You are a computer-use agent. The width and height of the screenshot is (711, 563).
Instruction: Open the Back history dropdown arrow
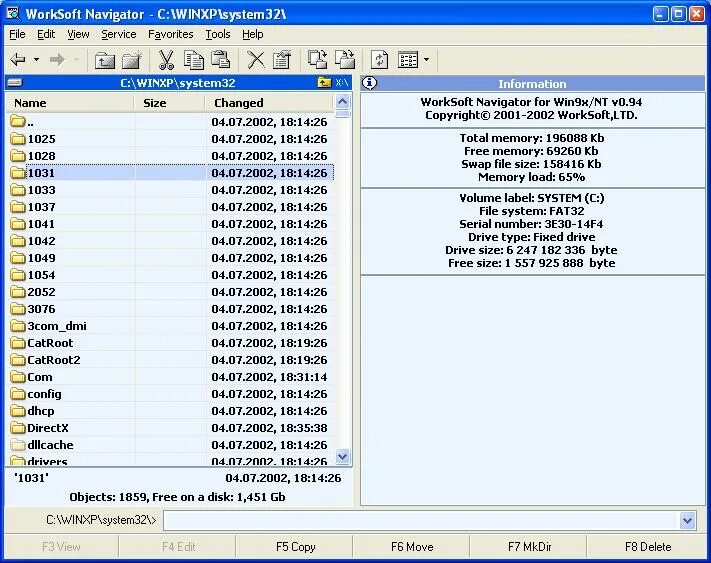pyautogui.click(x=36, y=59)
